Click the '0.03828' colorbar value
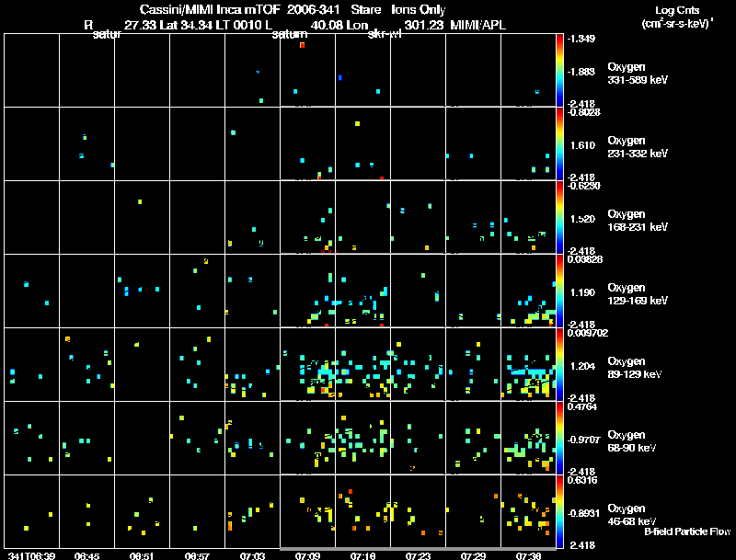The image size is (736, 560). pos(584,259)
